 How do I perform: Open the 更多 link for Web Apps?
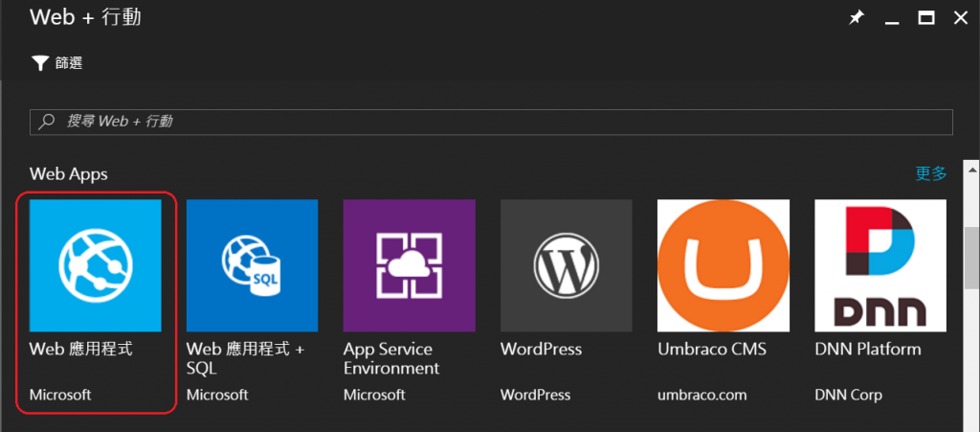point(931,173)
